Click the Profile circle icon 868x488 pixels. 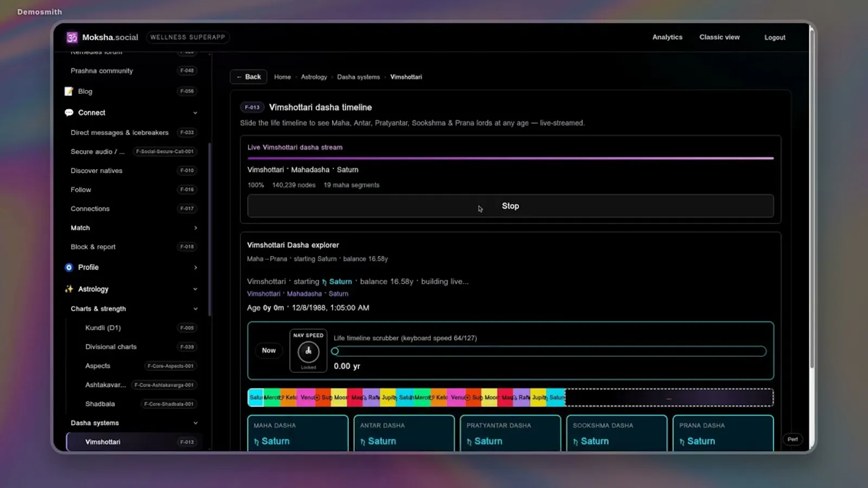click(x=69, y=267)
